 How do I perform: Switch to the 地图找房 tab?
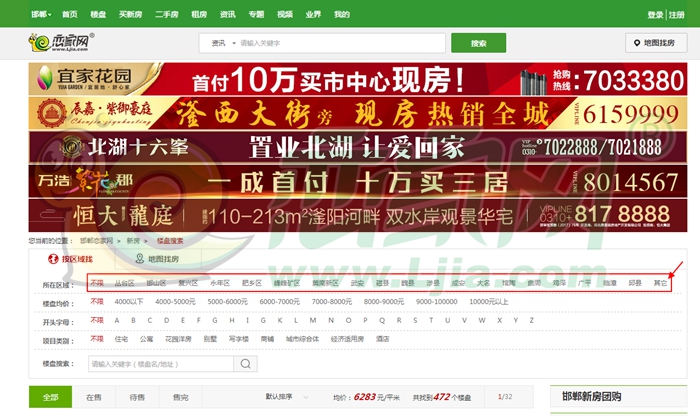pos(157,259)
